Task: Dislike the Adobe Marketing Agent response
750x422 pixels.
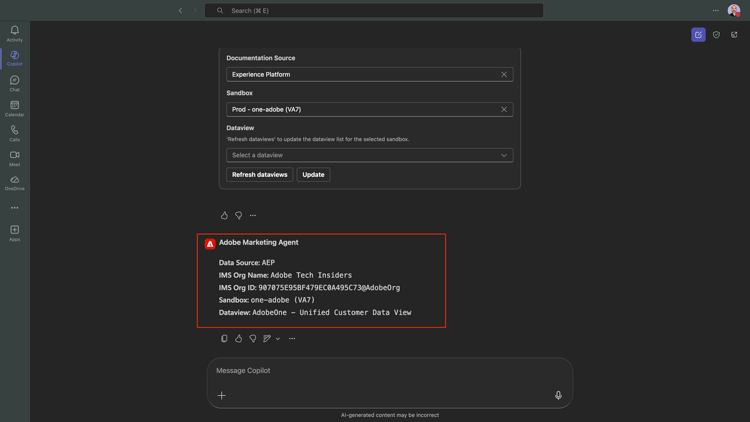Action: [253, 338]
